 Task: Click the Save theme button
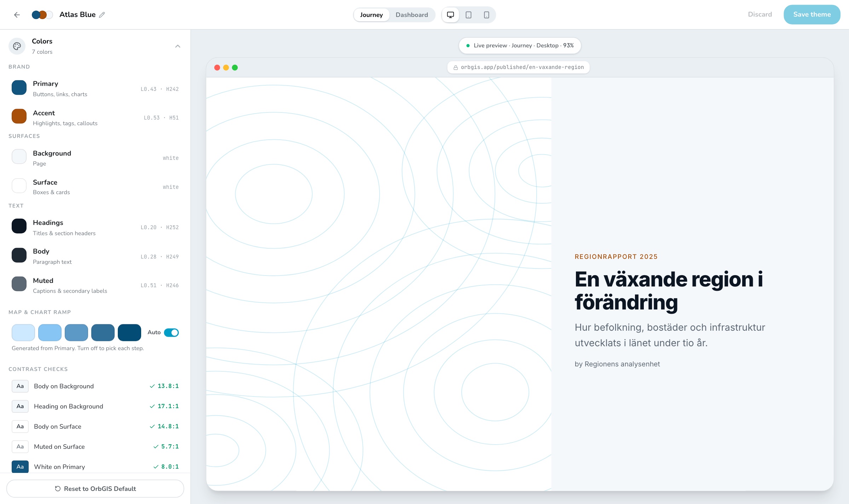[812, 15]
